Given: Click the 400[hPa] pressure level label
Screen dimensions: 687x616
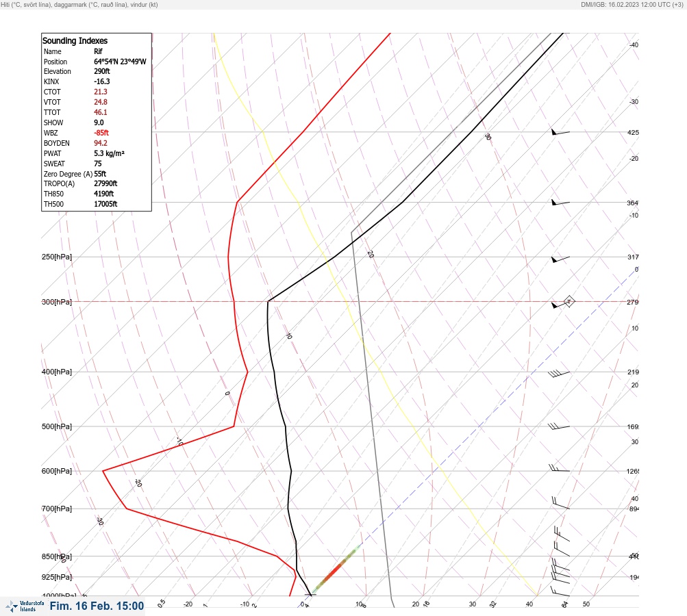Looking at the screenshot, I should click(x=57, y=372).
